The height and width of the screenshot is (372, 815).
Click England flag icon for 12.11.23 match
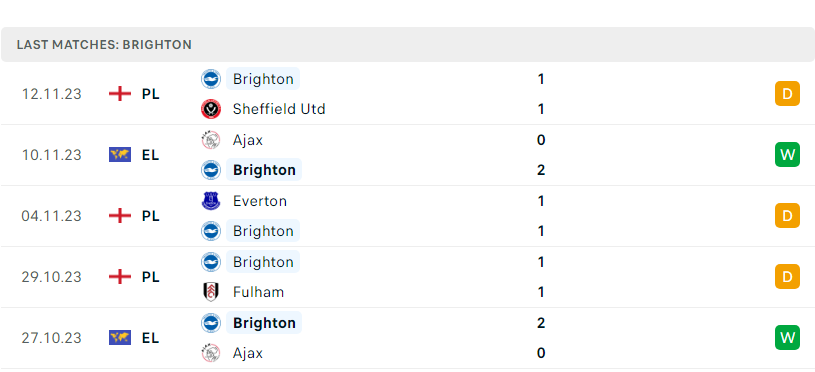tap(120, 94)
